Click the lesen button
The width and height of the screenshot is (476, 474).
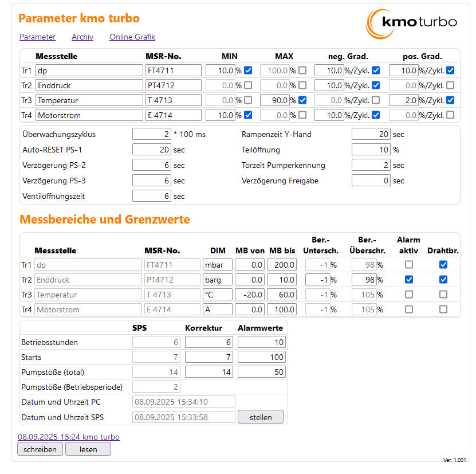(x=88, y=449)
